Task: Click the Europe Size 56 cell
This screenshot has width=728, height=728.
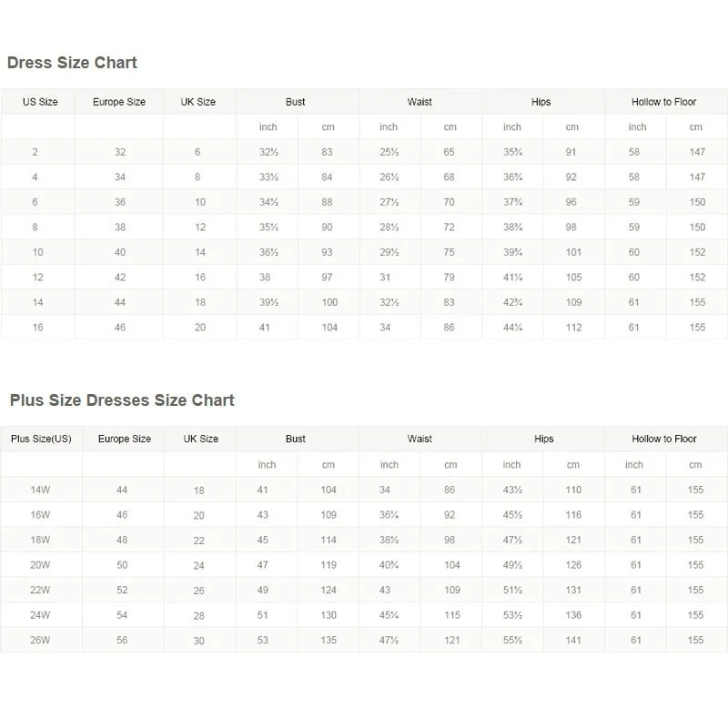Action: coord(122,641)
